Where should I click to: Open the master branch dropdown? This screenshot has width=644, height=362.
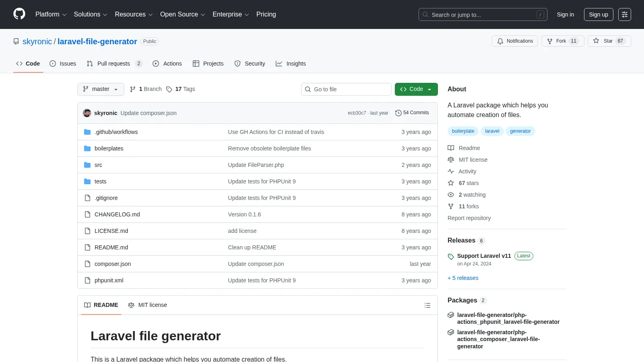(101, 89)
